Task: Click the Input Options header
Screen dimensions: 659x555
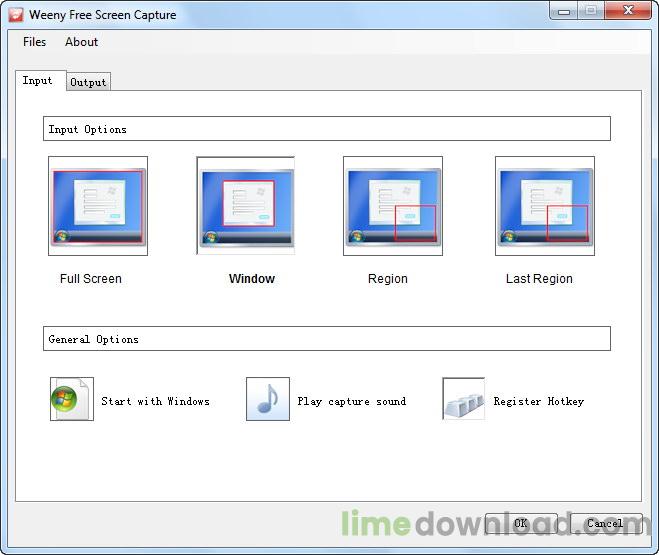Action: click(327, 129)
